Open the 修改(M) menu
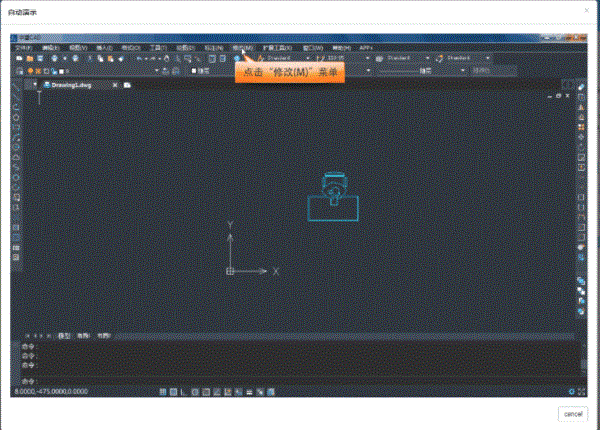 243,48
